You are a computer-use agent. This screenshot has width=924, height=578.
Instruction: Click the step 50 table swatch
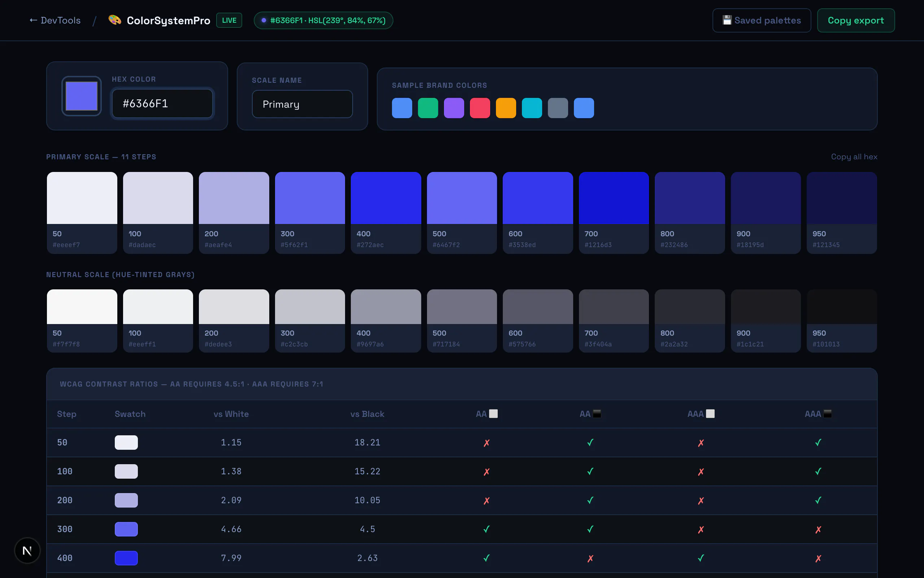tap(126, 442)
